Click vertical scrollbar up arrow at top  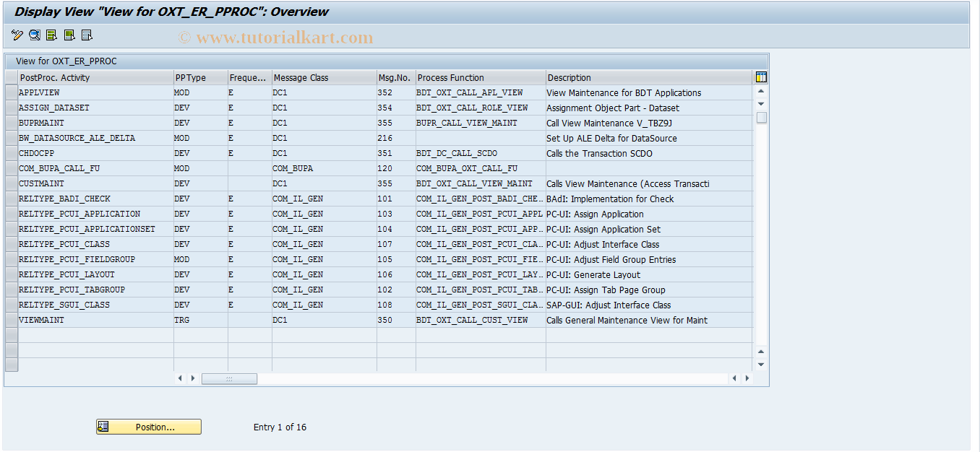tap(761, 92)
